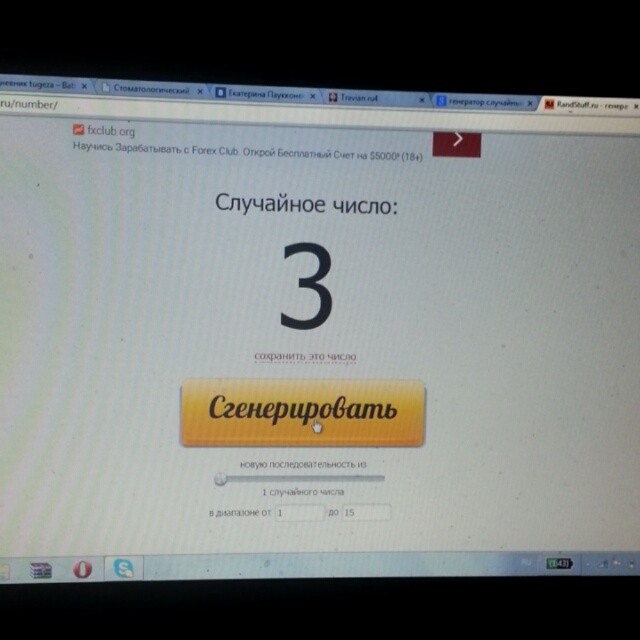Open the fxclub.org ad link

tap(109, 130)
